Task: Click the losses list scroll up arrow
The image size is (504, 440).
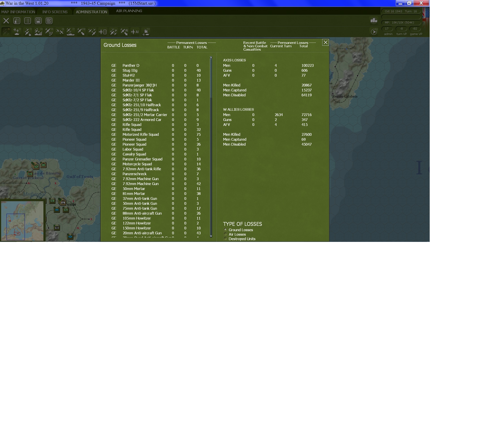Action: click(x=211, y=57)
